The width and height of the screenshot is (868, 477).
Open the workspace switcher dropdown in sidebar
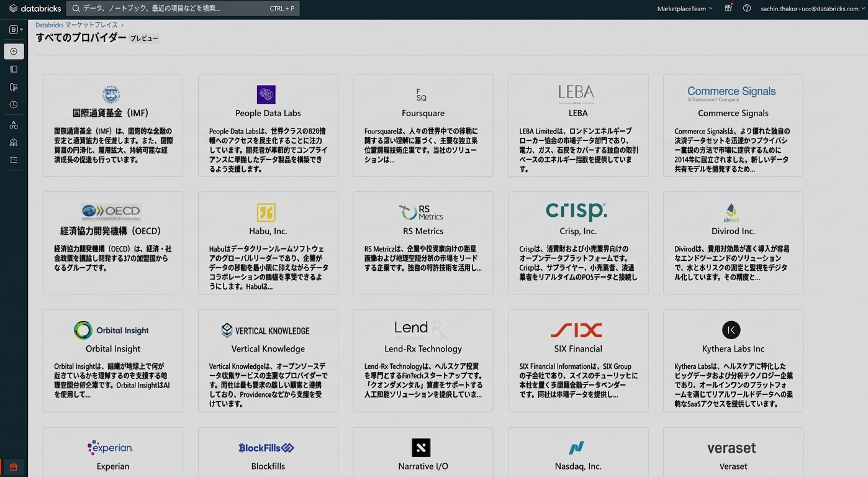tap(16, 29)
